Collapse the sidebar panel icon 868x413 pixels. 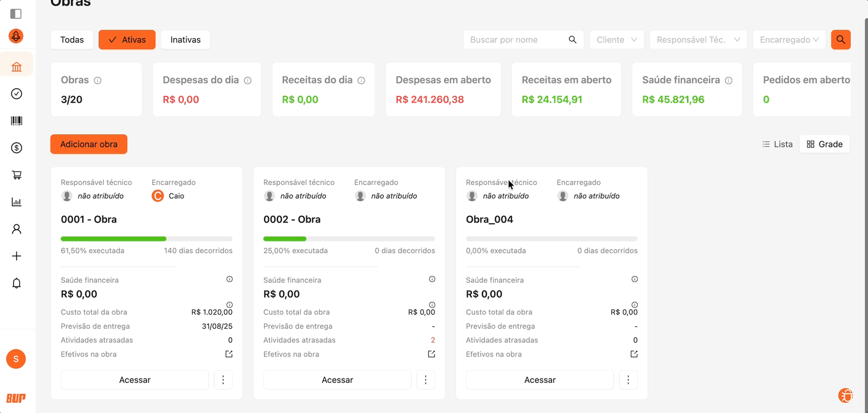[x=16, y=14]
